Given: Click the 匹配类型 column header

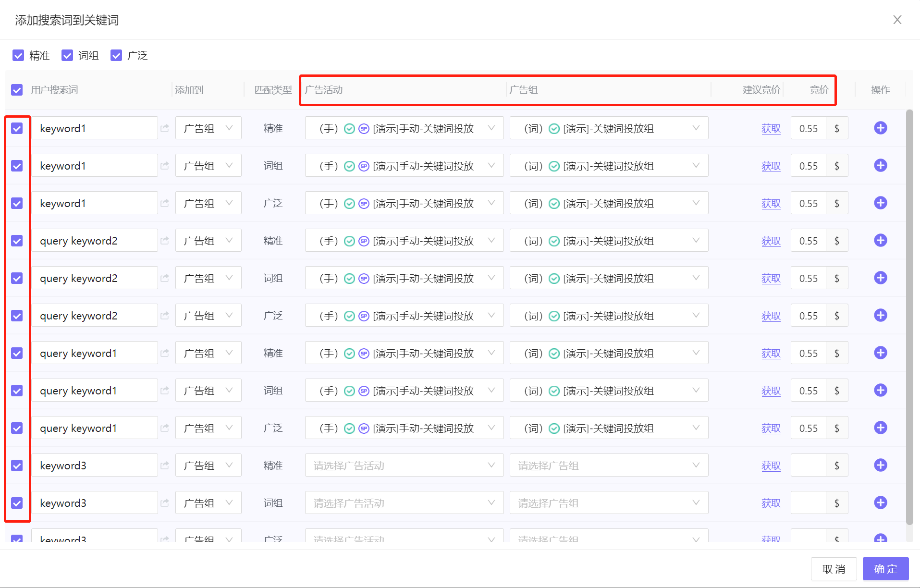Looking at the screenshot, I should 273,90.
